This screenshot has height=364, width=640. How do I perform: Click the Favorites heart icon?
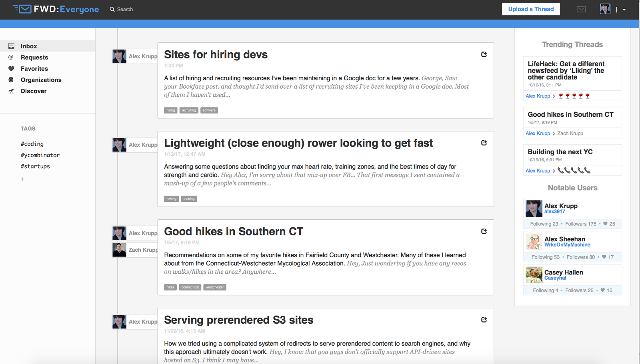(11, 68)
